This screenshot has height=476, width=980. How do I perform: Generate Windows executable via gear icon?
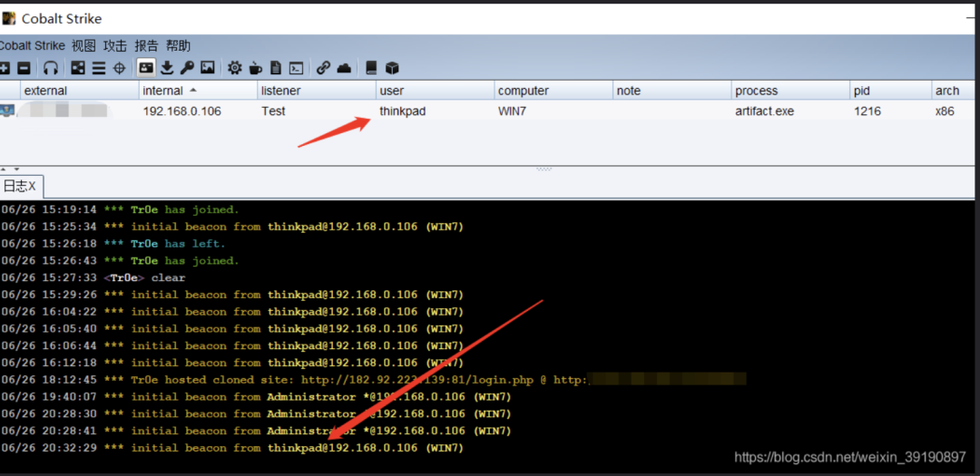click(234, 67)
